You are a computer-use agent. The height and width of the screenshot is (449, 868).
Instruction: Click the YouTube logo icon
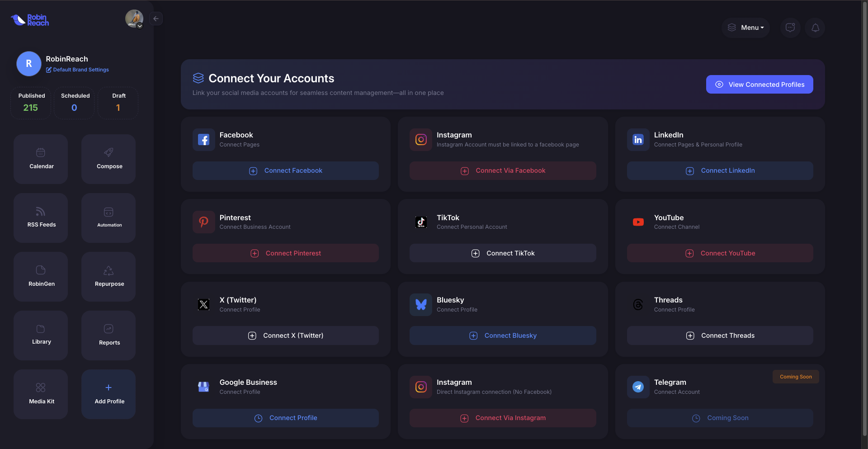[638, 222]
